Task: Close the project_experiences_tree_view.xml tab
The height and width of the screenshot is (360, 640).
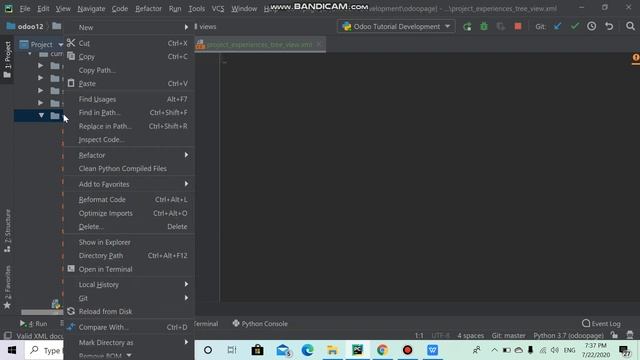Action: tap(319, 44)
